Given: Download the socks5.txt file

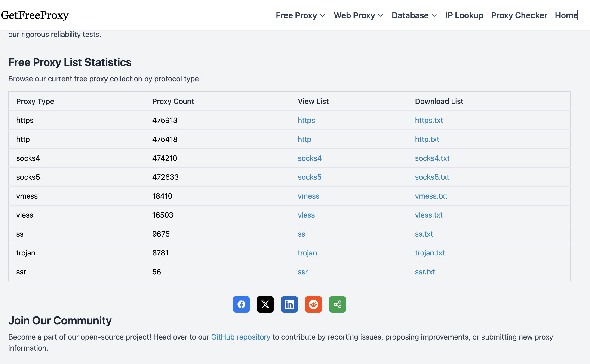Looking at the screenshot, I should [x=432, y=177].
